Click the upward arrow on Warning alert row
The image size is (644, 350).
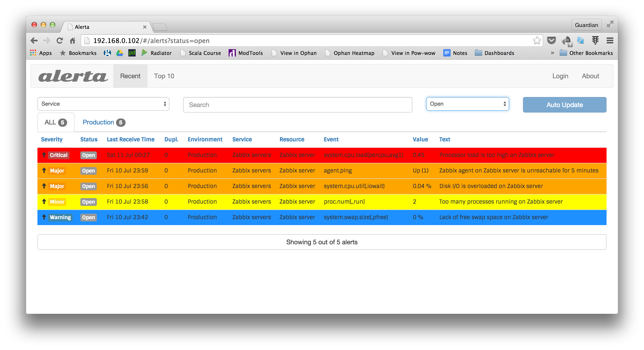(x=43, y=217)
